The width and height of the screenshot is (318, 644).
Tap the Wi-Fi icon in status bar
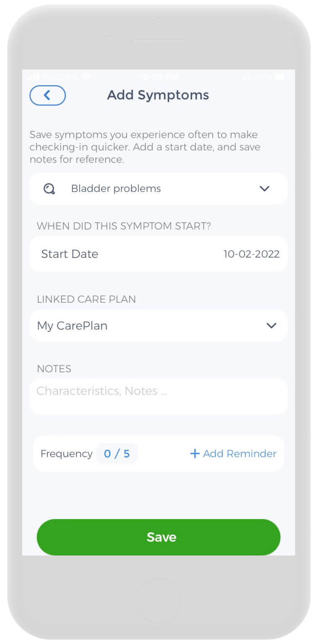click(x=86, y=77)
